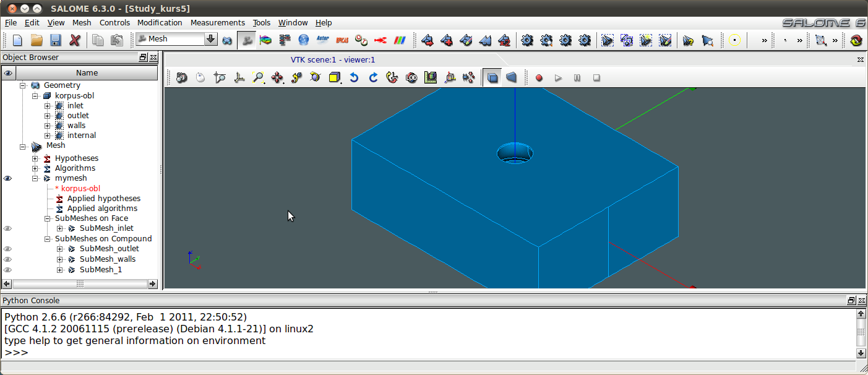
Task: Click the Delete red X icon
Action: [75, 40]
